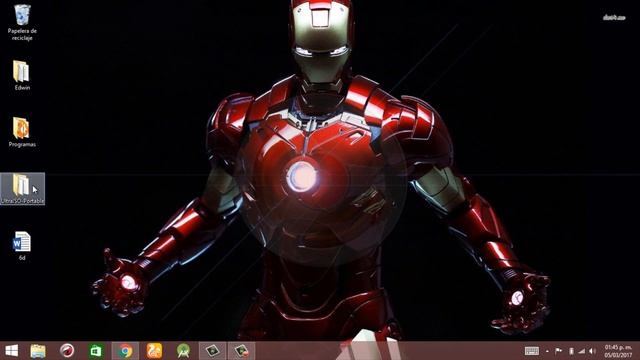Open the recorder taskbar icon with red dot
This screenshot has height=360, width=640.
click(241, 351)
